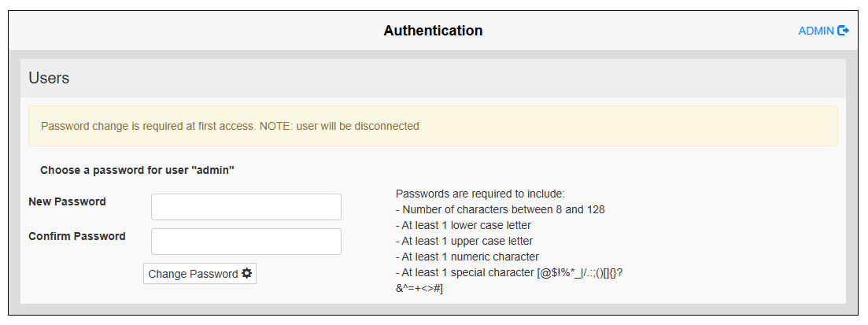
Task: Click the trailing "&^=+<>#]" characters line
Action: point(419,288)
